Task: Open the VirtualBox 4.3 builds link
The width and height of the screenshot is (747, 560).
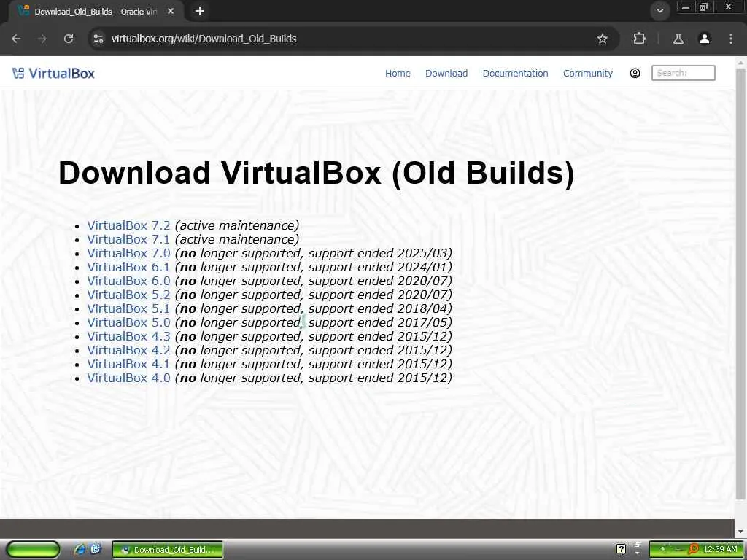Action: (128, 335)
